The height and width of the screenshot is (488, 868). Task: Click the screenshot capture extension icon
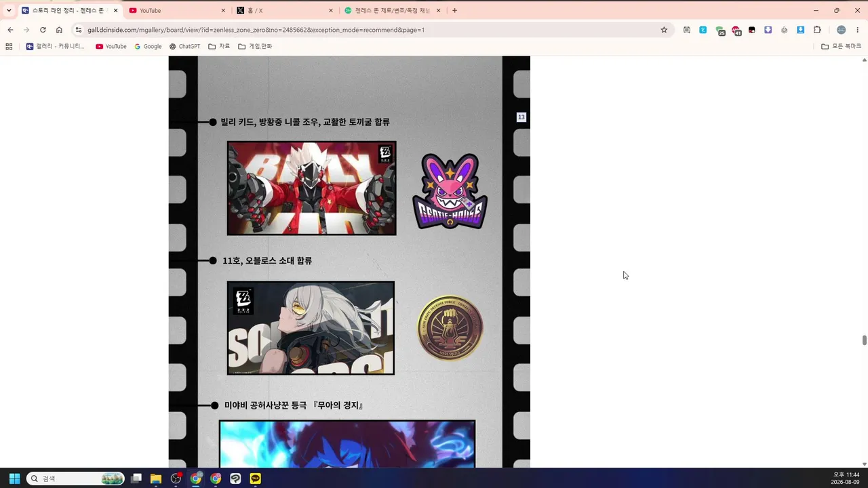click(x=687, y=30)
